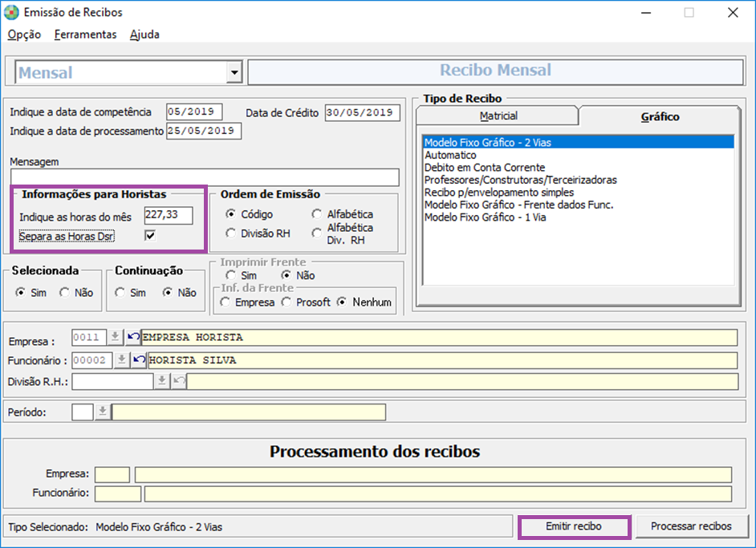The height and width of the screenshot is (548, 756).
Task: Open the Ferramentas menu
Action: tap(85, 35)
